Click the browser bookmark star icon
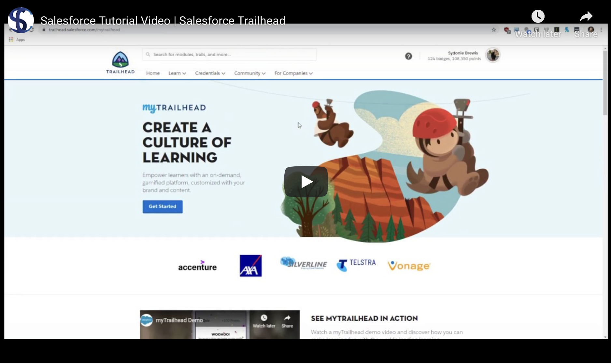611x364 pixels. click(494, 30)
